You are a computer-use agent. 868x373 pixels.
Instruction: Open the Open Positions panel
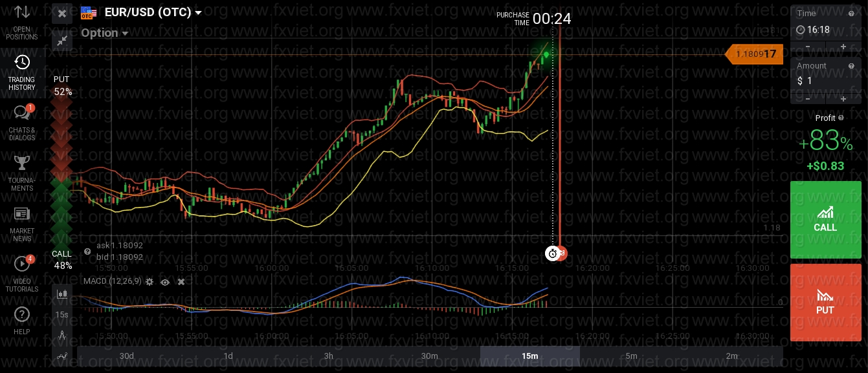[22, 22]
